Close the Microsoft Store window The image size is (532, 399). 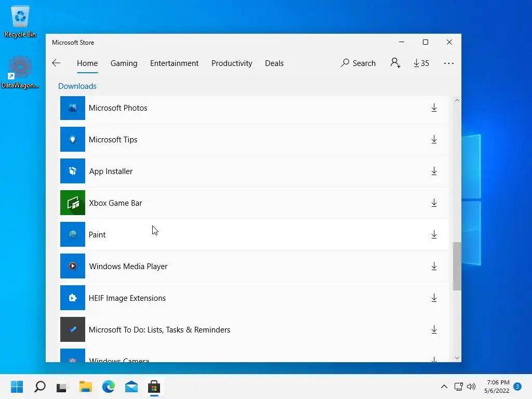coord(449,42)
